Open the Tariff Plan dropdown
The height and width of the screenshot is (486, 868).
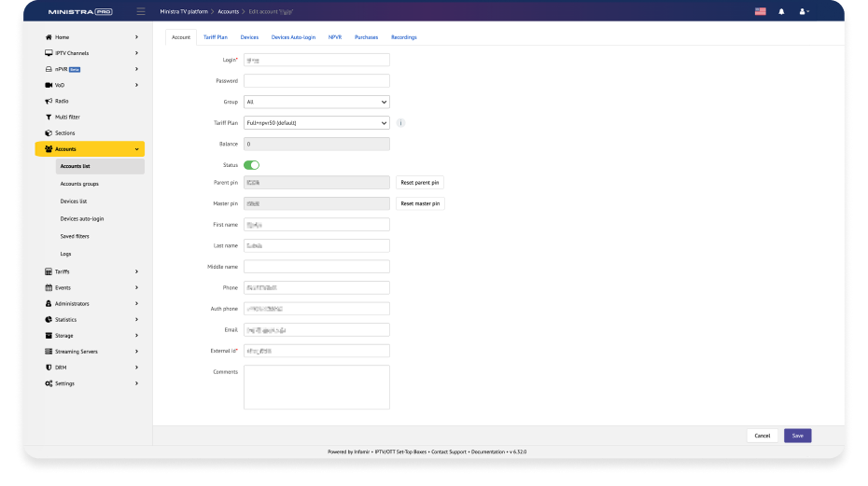coord(316,122)
